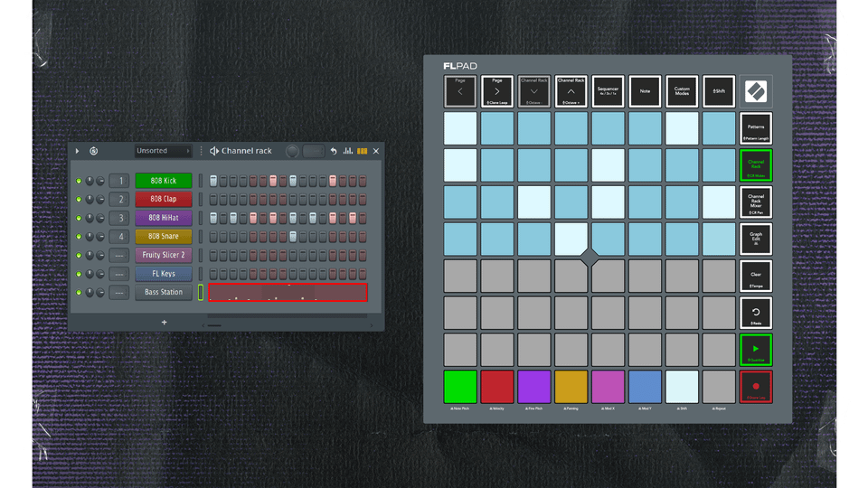This screenshot has width=868, height=488.
Task: Click the undo/redo arrow button on FLPAD
Action: [756, 313]
